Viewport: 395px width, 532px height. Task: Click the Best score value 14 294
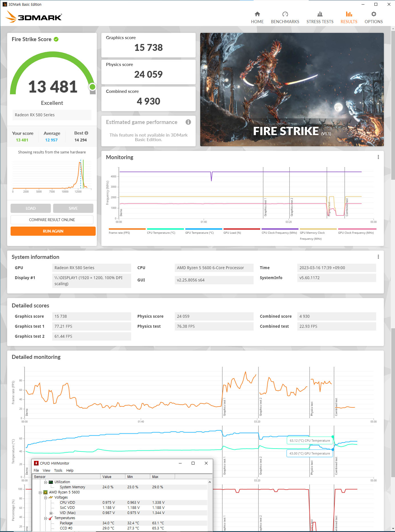click(81, 140)
